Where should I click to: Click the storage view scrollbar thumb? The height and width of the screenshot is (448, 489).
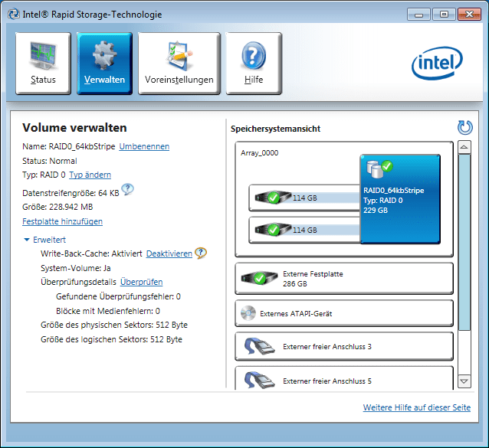click(x=464, y=242)
